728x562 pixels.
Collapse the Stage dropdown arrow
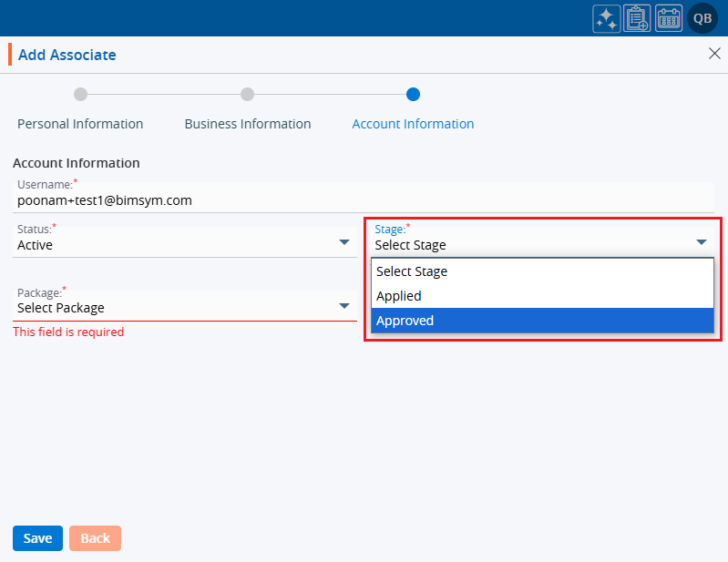(702, 242)
